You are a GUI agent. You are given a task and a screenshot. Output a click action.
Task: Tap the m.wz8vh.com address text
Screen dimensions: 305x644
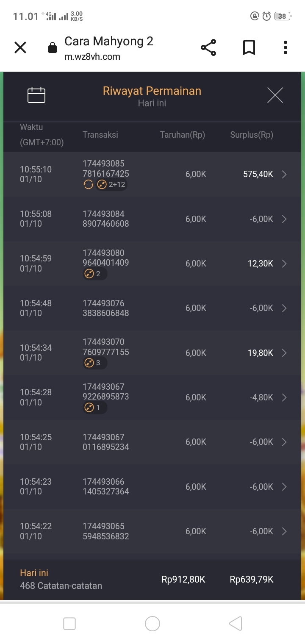pyautogui.click(x=92, y=57)
